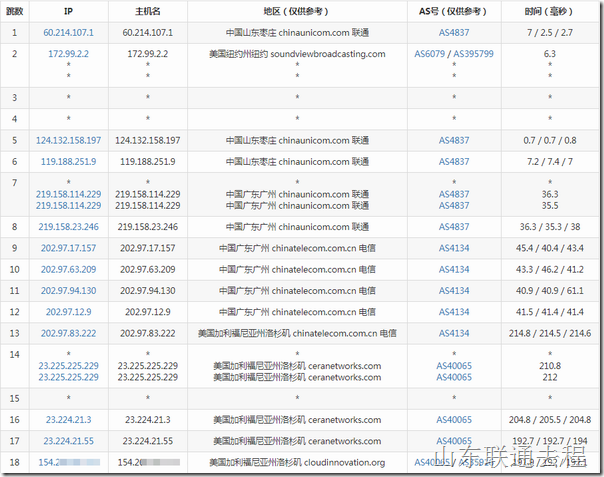The height and width of the screenshot is (477, 604).
Task: Select the time value 0.7 / 0.7 / 0.8
Action: pyautogui.click(x=550, y=141)
